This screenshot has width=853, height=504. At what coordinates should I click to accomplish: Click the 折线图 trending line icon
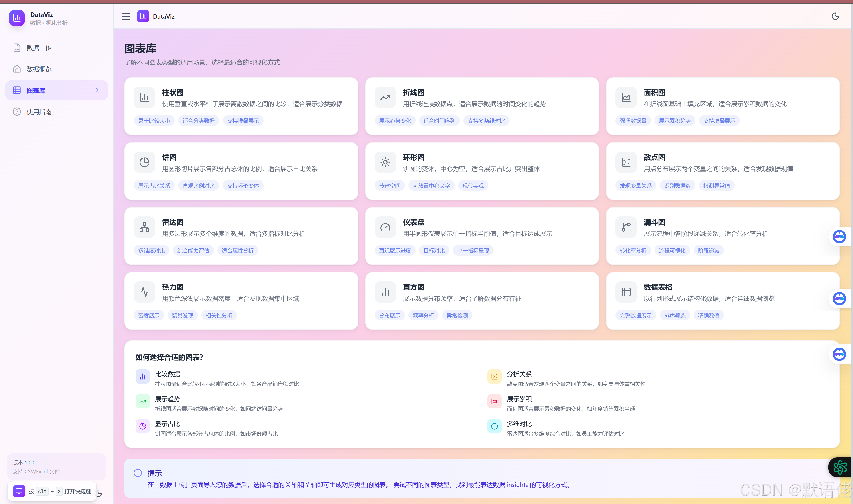click(385, 98)
